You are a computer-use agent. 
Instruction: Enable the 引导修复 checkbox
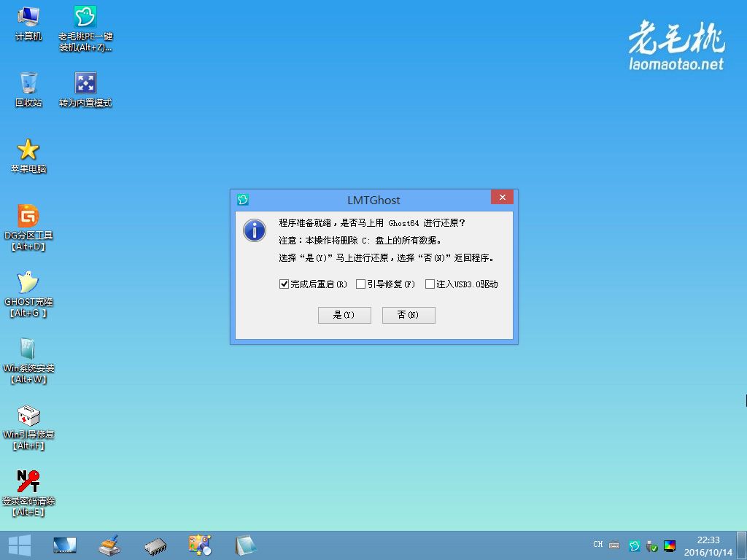[360, 284]
